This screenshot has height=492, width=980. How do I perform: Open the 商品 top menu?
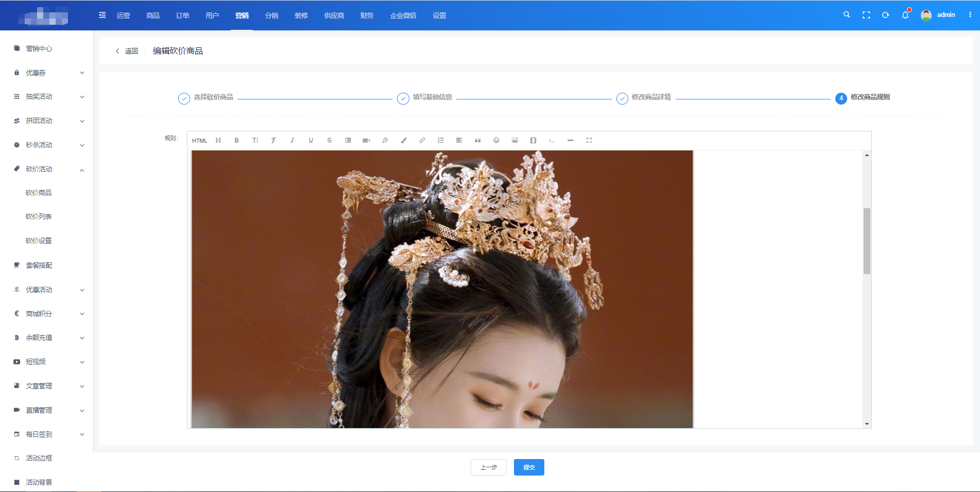[x=153, y=15]
